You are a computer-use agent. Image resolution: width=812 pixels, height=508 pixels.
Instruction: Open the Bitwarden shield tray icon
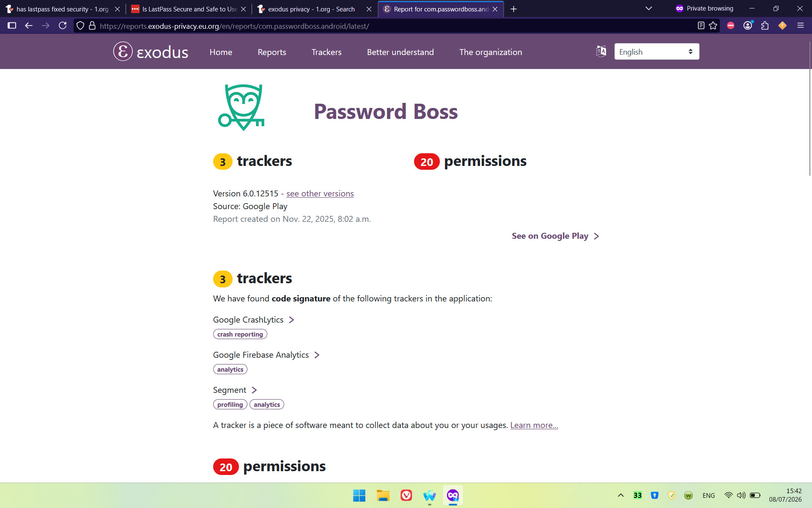[654, 495]
